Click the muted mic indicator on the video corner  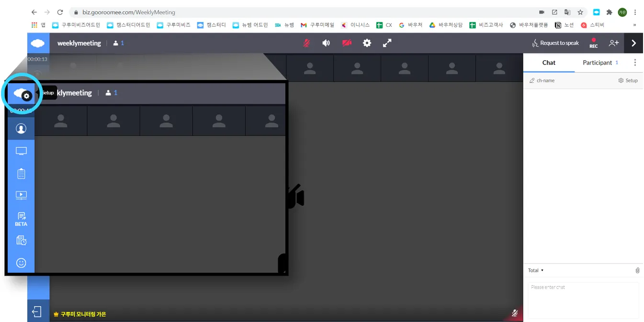tap(515, 313)
